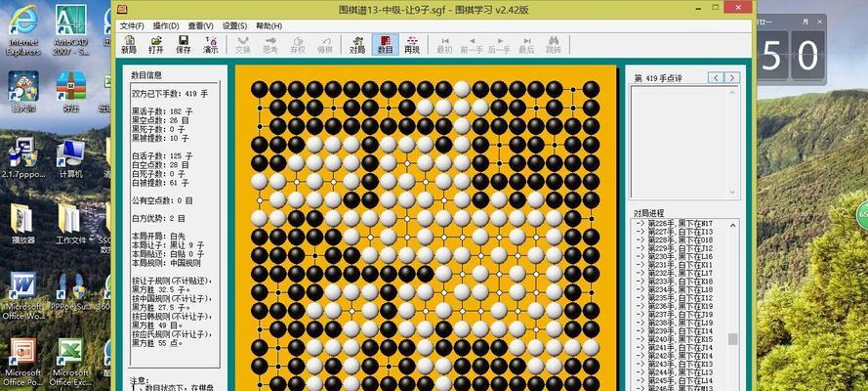Click the 交换 swap toolbar icon
Viewport: 868px width, 391px height.
[243, 44]
